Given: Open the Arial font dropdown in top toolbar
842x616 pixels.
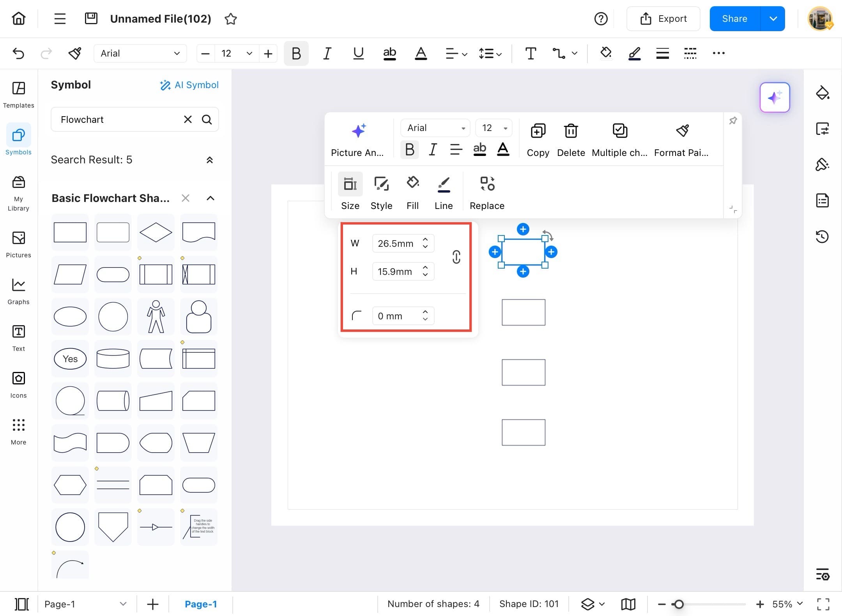Looking at the screenshot, I should pyautogui.click(x=140, y=53).
